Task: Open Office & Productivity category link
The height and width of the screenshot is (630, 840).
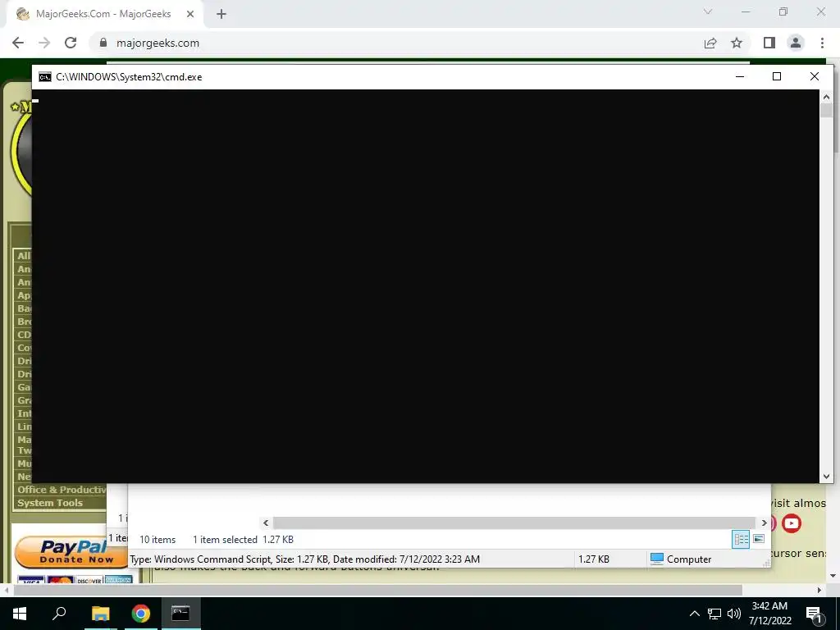Action: tap(62, 490)
